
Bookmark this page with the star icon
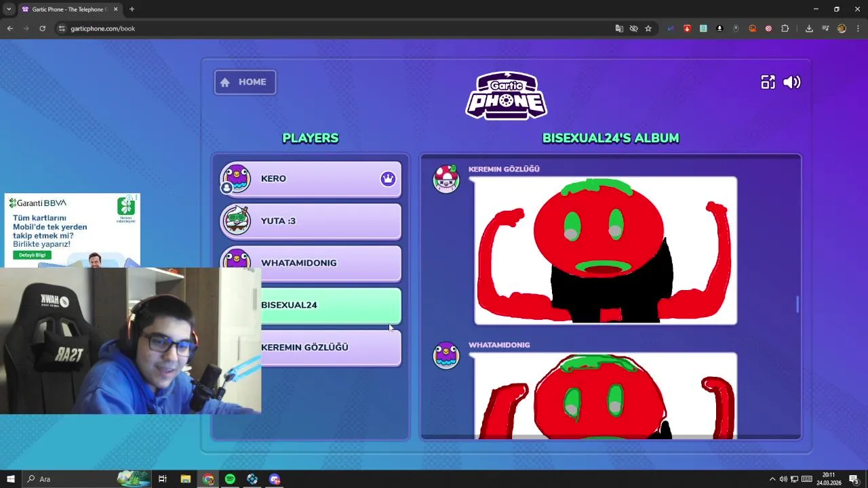pyautogui.click(x=648, y=28)
